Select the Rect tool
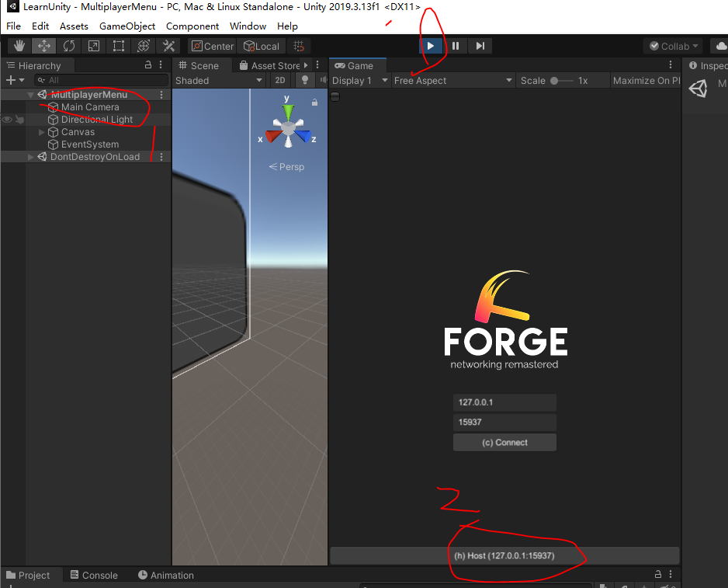Image resolution: width=728 pixels, height=588 pixels. [119, 46]
